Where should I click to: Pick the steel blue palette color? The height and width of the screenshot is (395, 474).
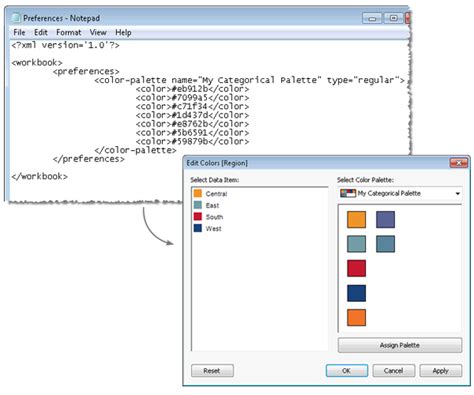click(385, 244)
